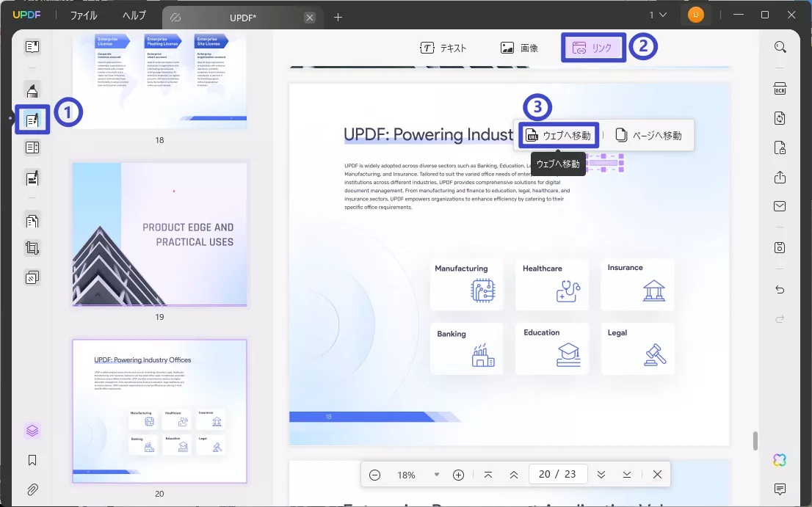Open the Protect PDF lock tool

pos(780,147)
